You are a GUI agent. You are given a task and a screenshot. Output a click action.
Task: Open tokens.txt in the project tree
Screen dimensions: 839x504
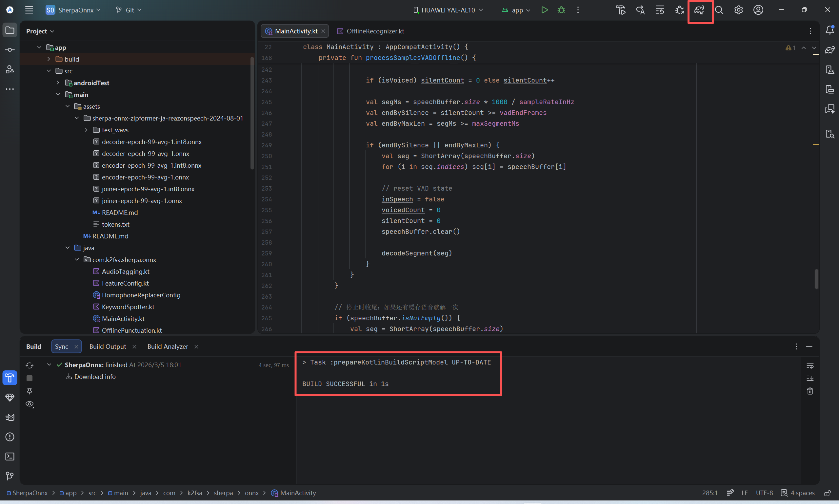click(116, 224)
